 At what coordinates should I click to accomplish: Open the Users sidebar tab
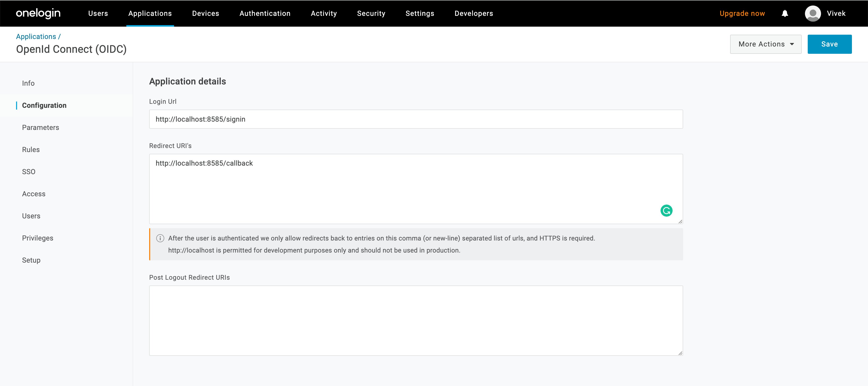[x=31, y=216]
